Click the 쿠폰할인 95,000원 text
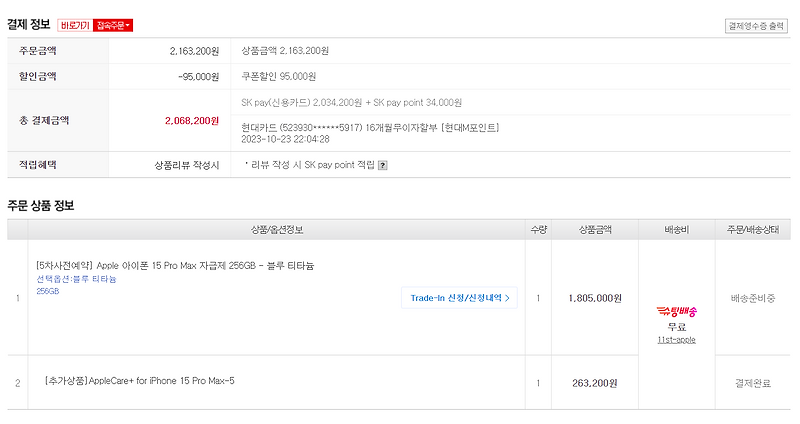 click(279, 76)
